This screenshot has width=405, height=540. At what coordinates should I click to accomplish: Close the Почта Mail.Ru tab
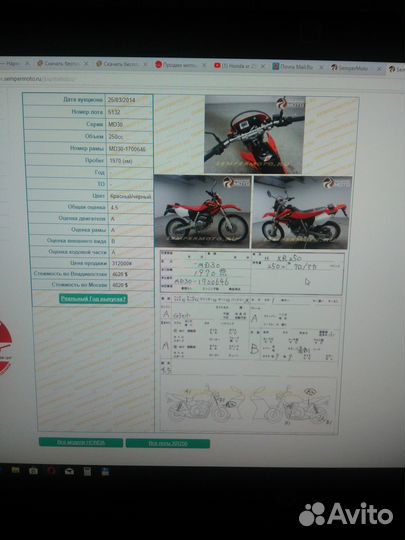321,68
